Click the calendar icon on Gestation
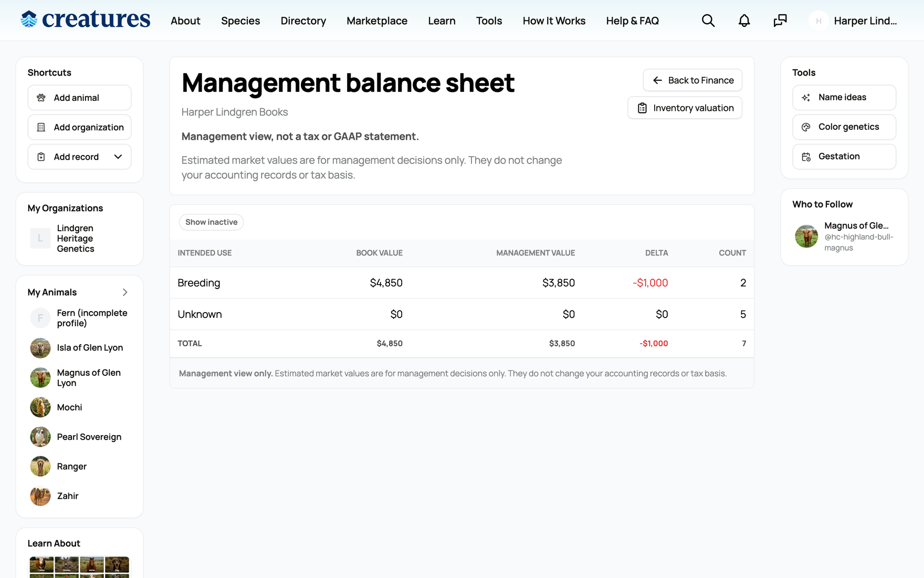Screen dimensions: 924x578 click(x=806, y=157)
